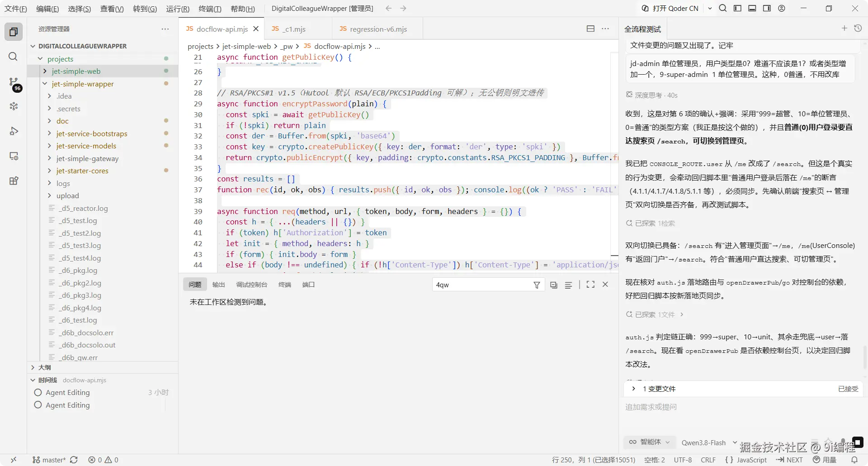Collapse the jet-simple-wrapper folder

(45, 84)
